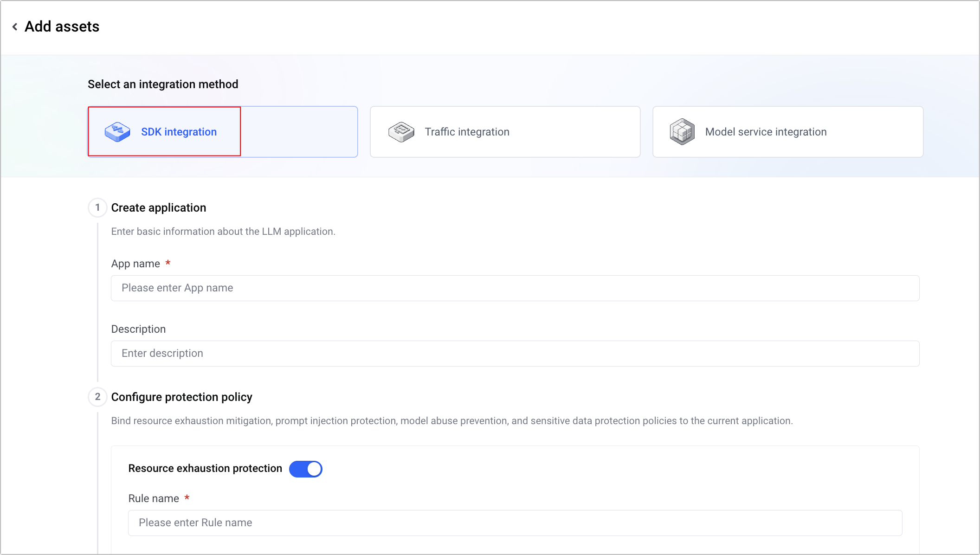Click the Traffic integration chip icon

tap(401, 132)
